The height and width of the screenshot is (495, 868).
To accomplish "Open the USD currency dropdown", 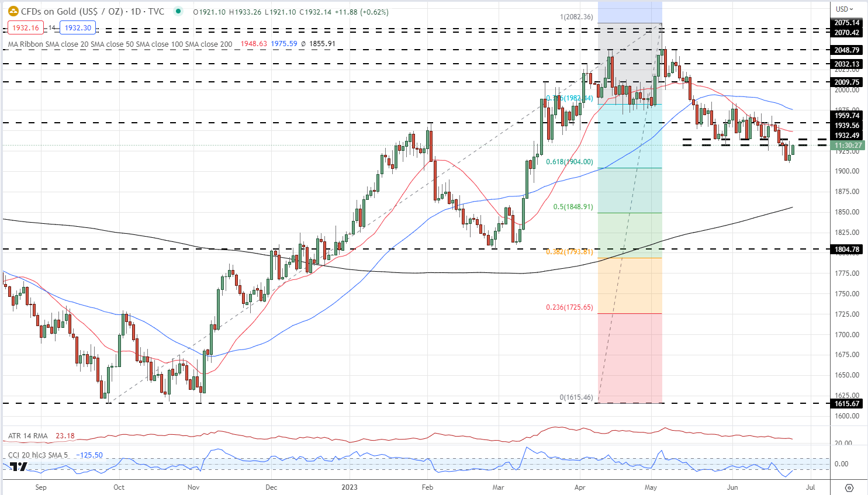I will click(845, 9).
